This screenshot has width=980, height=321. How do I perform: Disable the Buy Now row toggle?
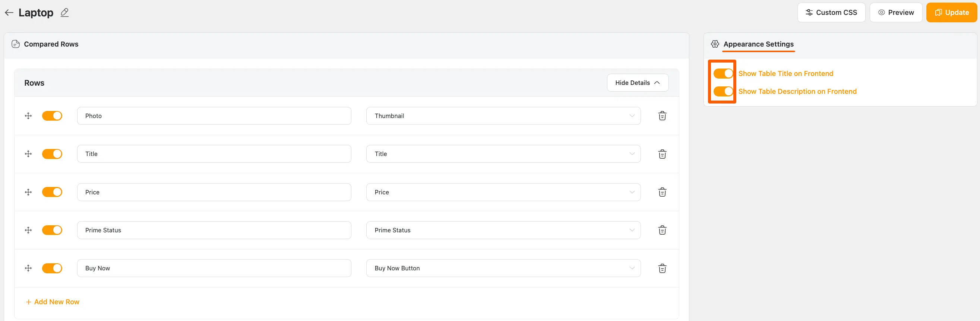coord(52,268)
